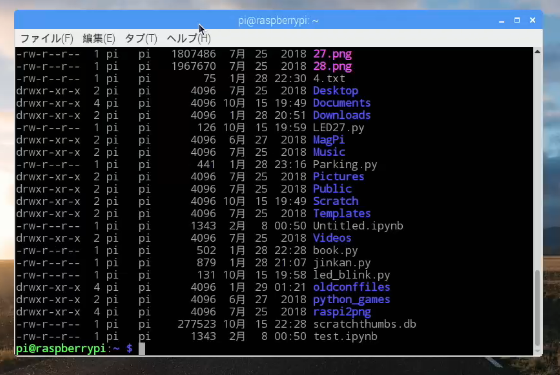Click the Desktop directory name
Viewport: 560px width, 375px height.
point(336,91)
